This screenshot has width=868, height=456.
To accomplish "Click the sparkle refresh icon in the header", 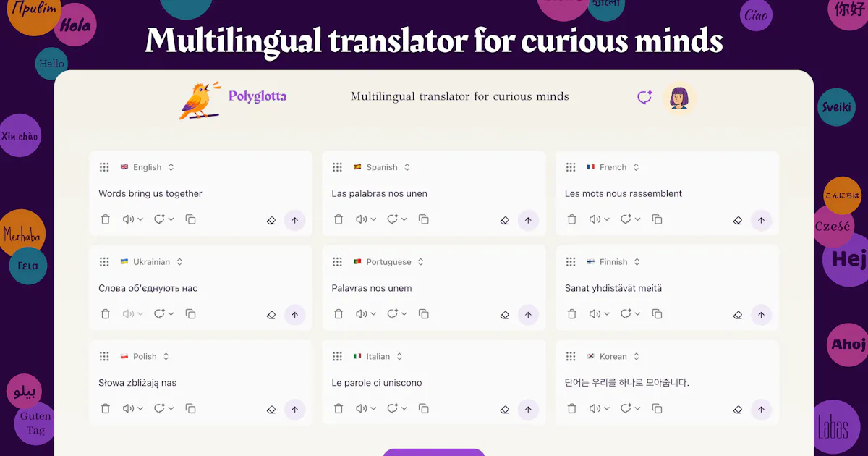I will 644,97.
